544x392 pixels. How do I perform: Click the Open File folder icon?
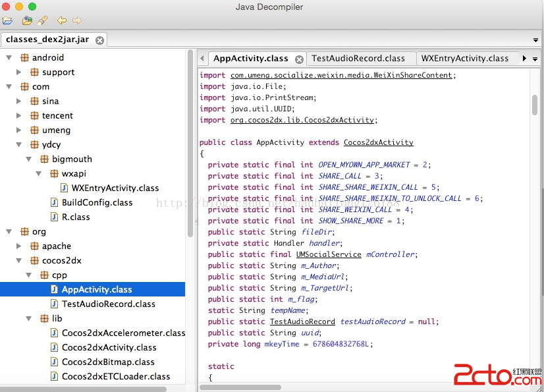pyautogui.click(x=7, y=21)
